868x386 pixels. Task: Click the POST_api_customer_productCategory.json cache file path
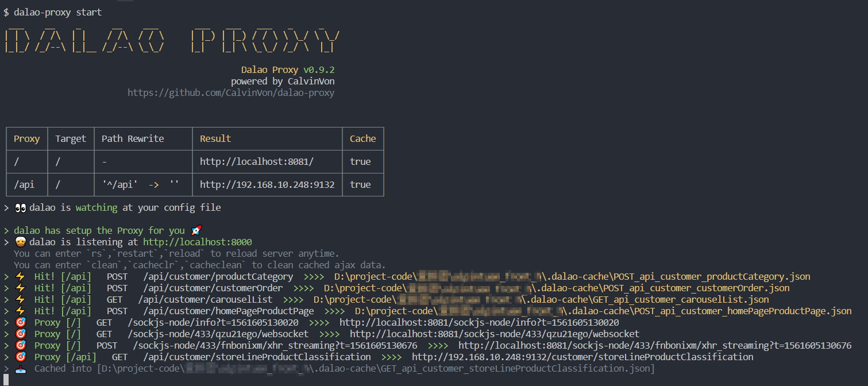(572, 276)
